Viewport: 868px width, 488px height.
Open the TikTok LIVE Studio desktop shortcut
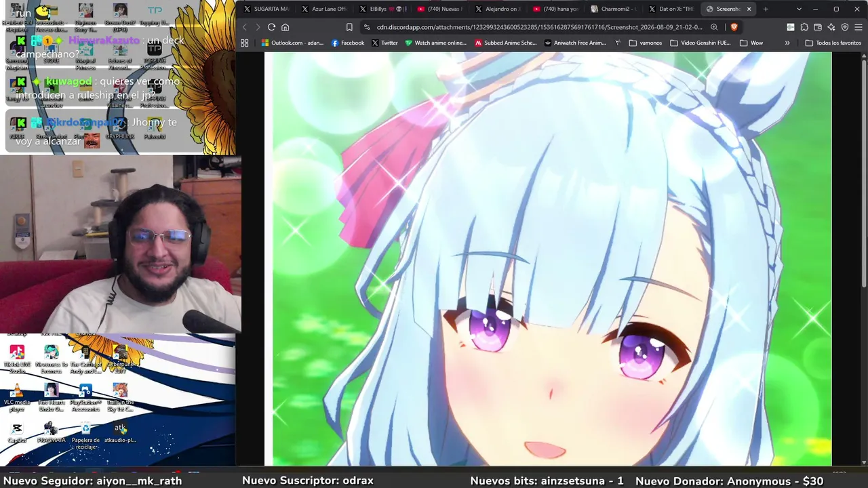17,359
